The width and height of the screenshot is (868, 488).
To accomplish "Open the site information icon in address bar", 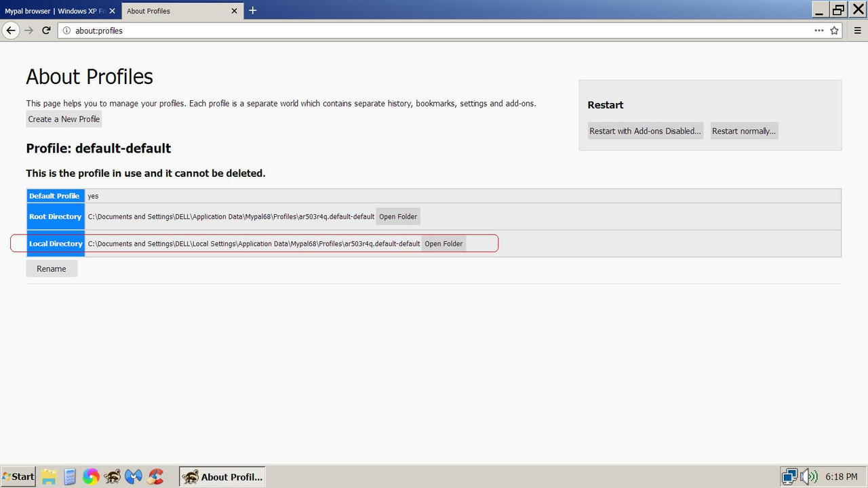I will point(66,30).
